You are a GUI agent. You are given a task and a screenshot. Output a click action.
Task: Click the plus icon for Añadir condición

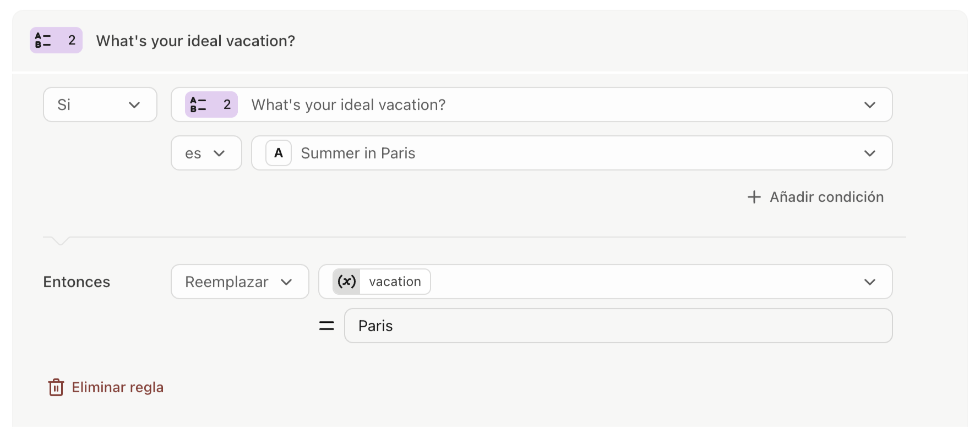[754, 197]
